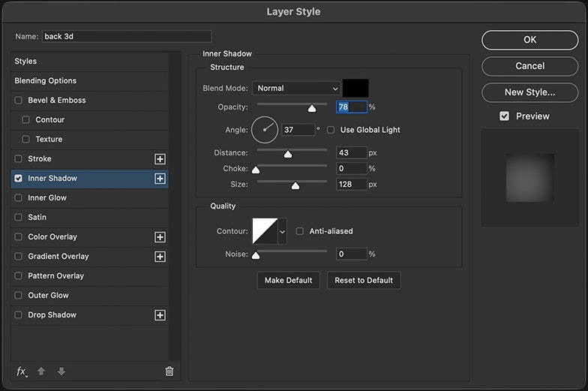The image size is (588, 391).
Task: Click the Make Default button
Action: (288, 281)
